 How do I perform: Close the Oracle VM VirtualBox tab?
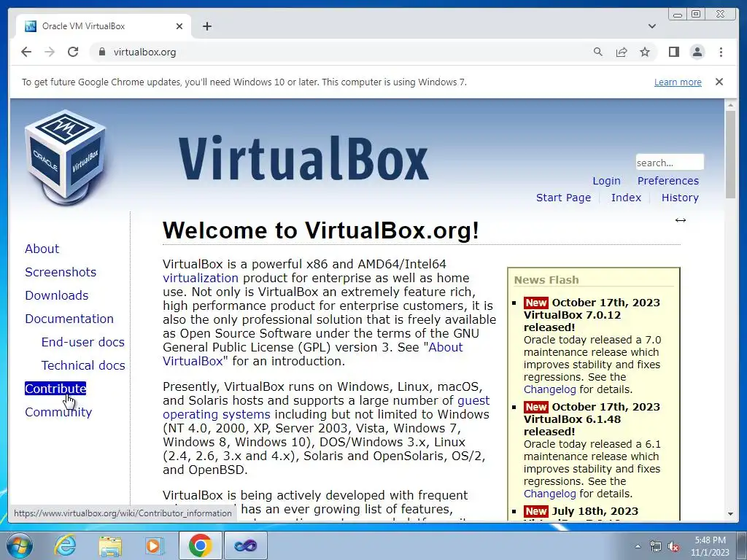tap(179, 26)
